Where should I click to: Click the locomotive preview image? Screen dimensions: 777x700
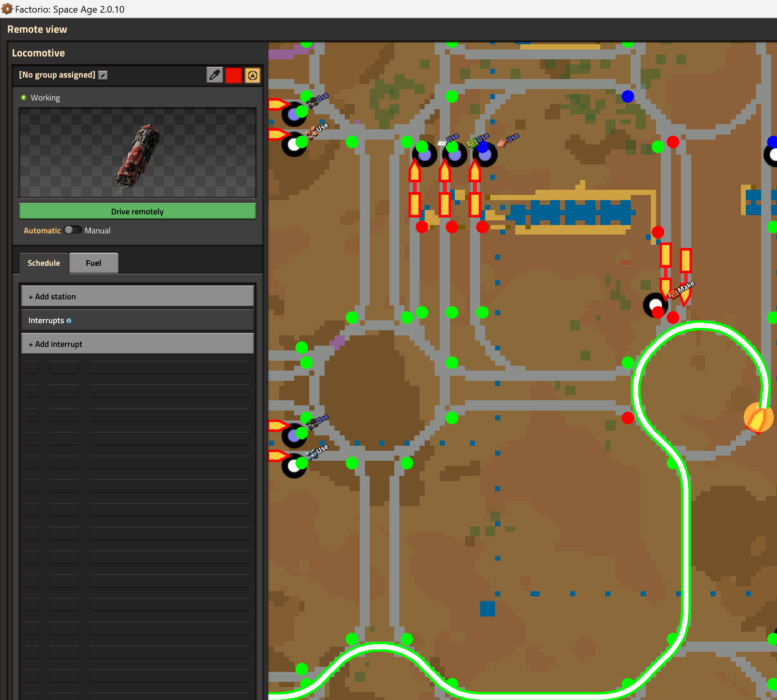[x=138, y=153]
